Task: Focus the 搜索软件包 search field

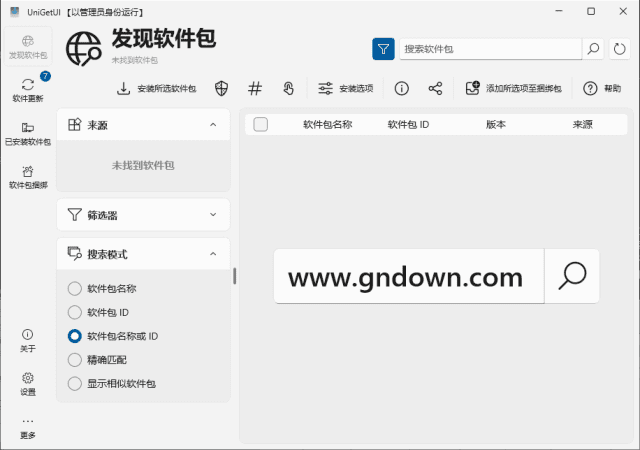Action: [x=491, y=49]
